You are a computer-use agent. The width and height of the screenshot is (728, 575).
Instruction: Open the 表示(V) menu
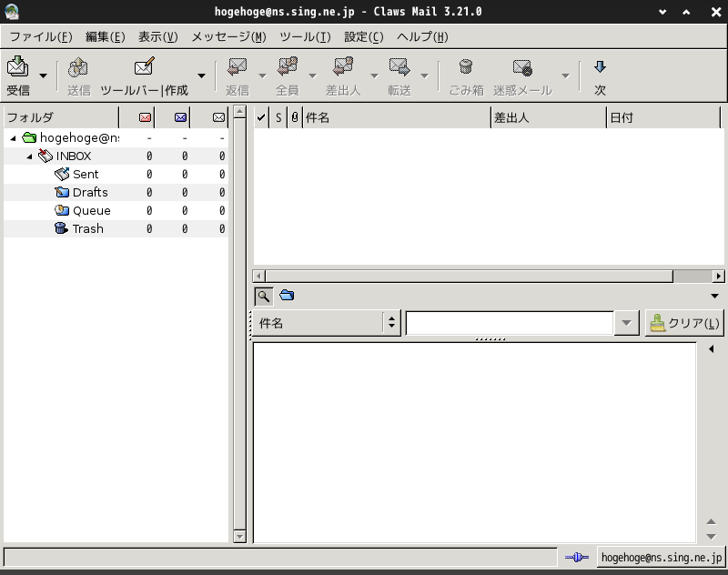157,36
